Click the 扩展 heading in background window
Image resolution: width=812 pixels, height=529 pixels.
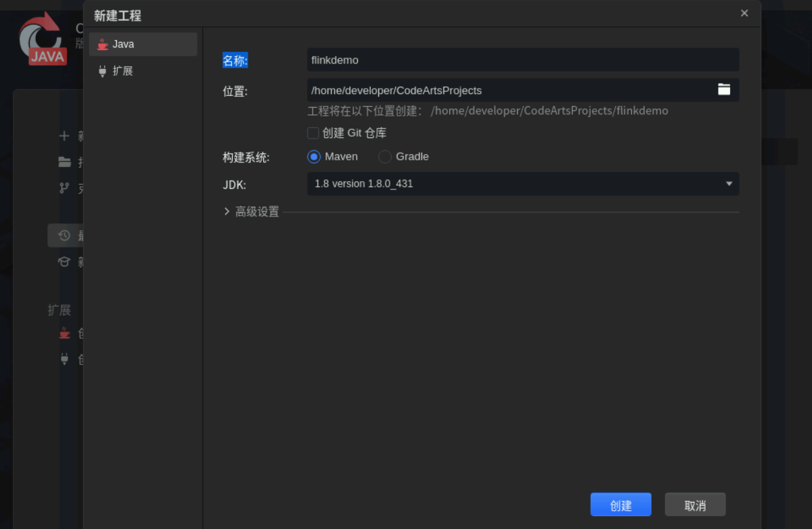point(60,310)
